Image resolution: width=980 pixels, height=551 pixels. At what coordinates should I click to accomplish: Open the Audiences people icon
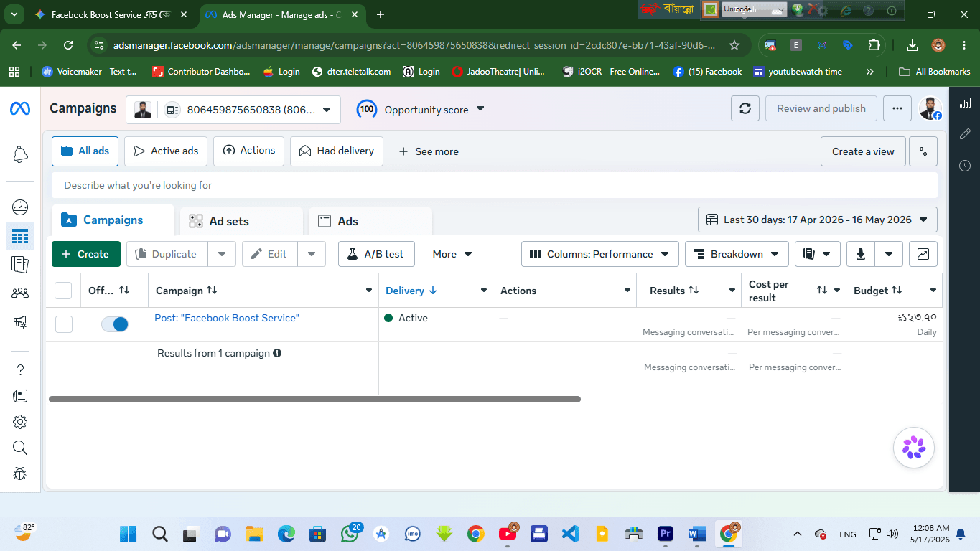[x=20, y=293]
